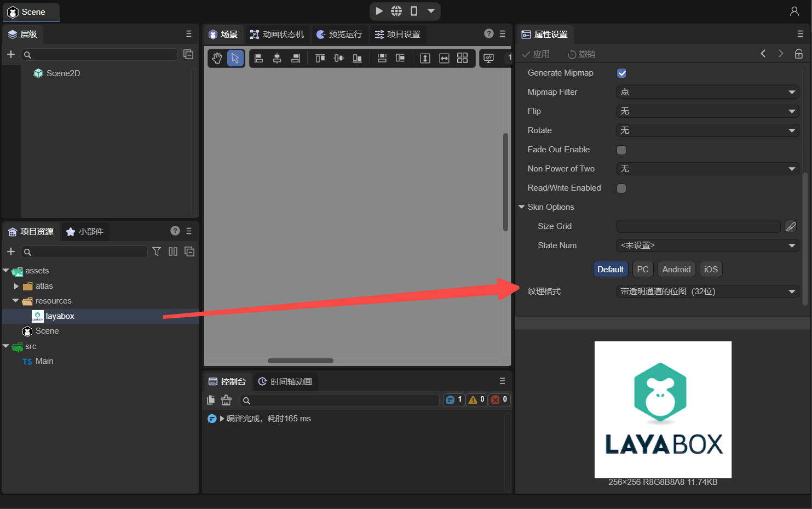Click the help icon in scene panel
Viewport: 812px width, 509px height.
click(489, 34)
